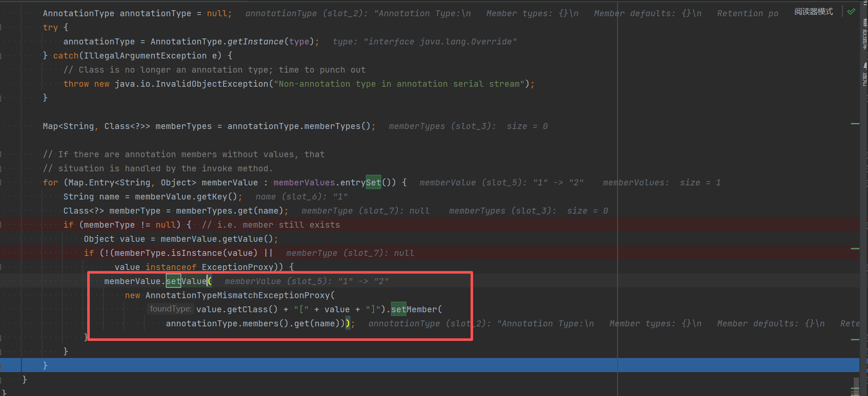Viewport: 868px width, 396px height.
Task: Collapse the try block fold marker
Action: coord(1,27)
